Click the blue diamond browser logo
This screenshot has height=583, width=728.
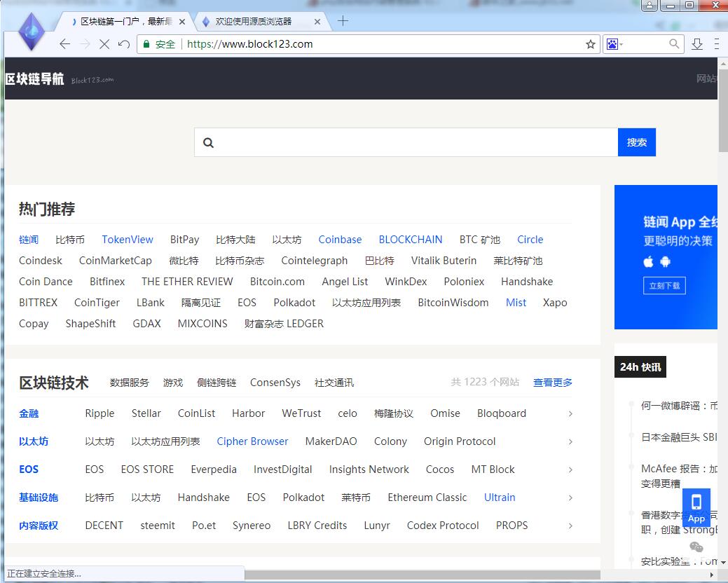(x=31, y=32)
